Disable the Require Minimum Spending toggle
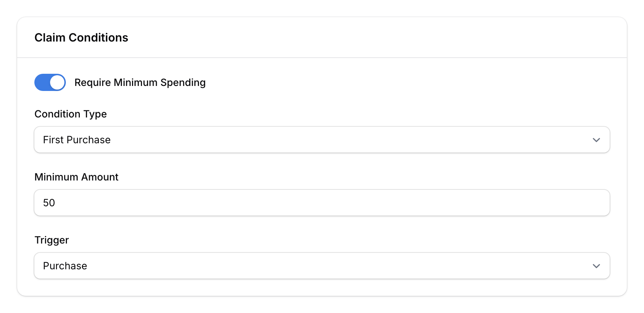The height and width of the screenshot is (313, 644). pyautogui.click(x=50, y=82)
